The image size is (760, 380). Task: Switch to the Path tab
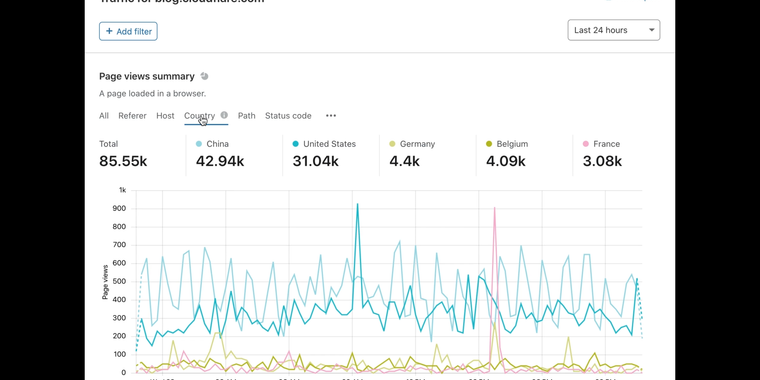click(x=246, y=116)
